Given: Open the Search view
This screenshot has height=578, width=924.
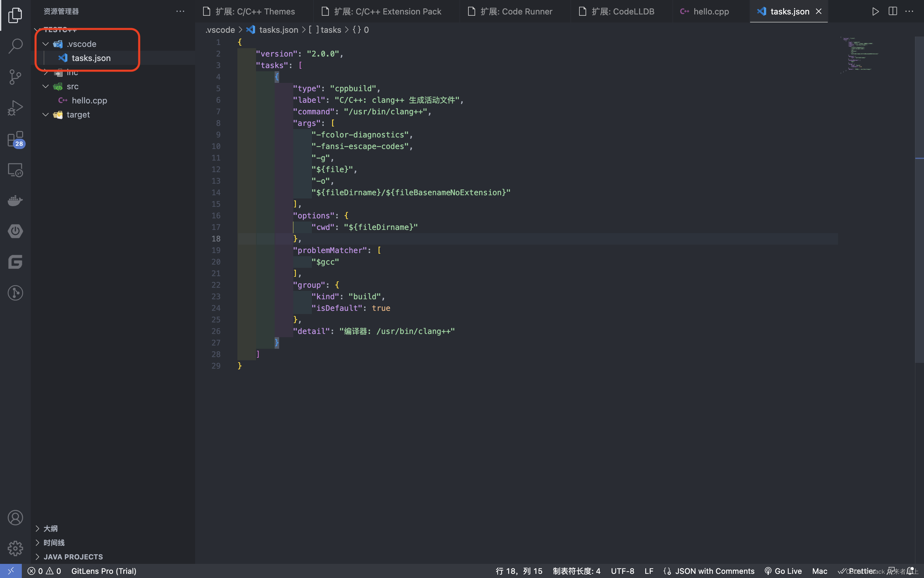Looking at the screenshot, I should [15, 46].
